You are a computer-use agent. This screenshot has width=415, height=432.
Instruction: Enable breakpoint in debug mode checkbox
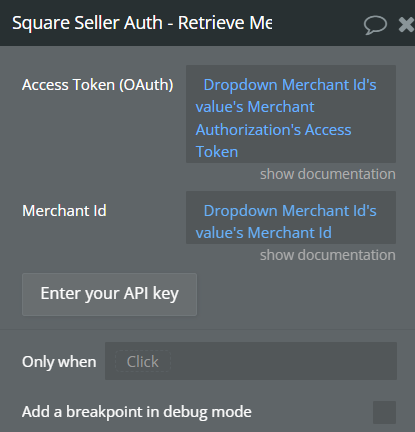coord(384,412)
